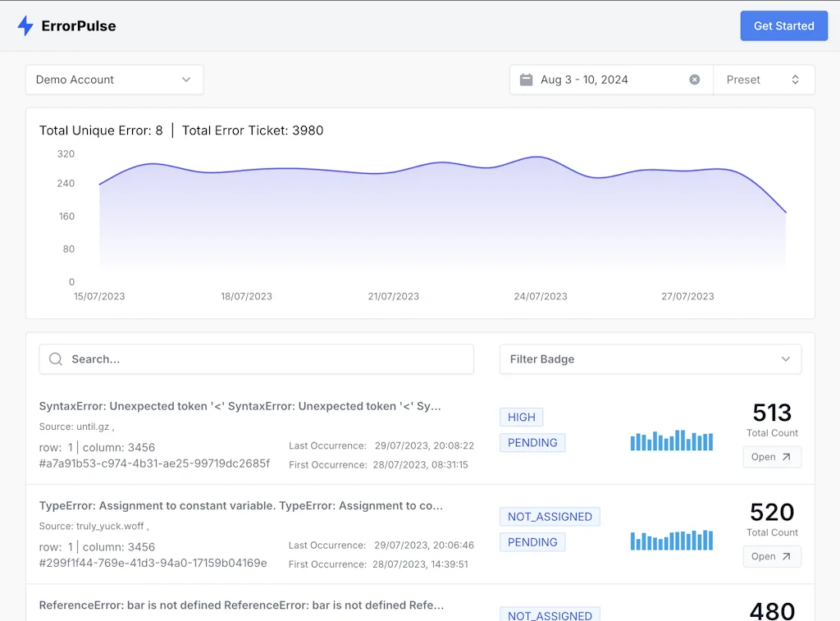This screenshot has width=840, height=621.
Task: Click the external-link arrow on TypeError's Open button
Action: [x=785, y=556]
